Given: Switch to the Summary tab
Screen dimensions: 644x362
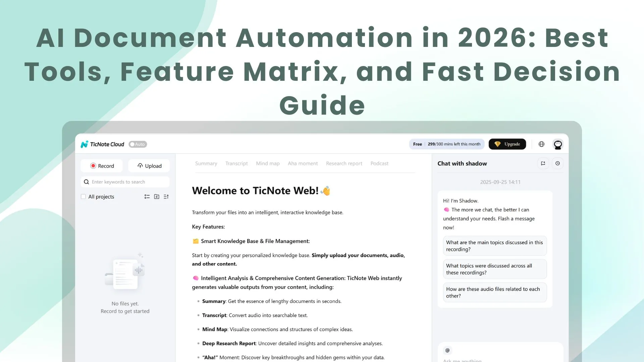Looking at the screenshot, I should point(206,163).
